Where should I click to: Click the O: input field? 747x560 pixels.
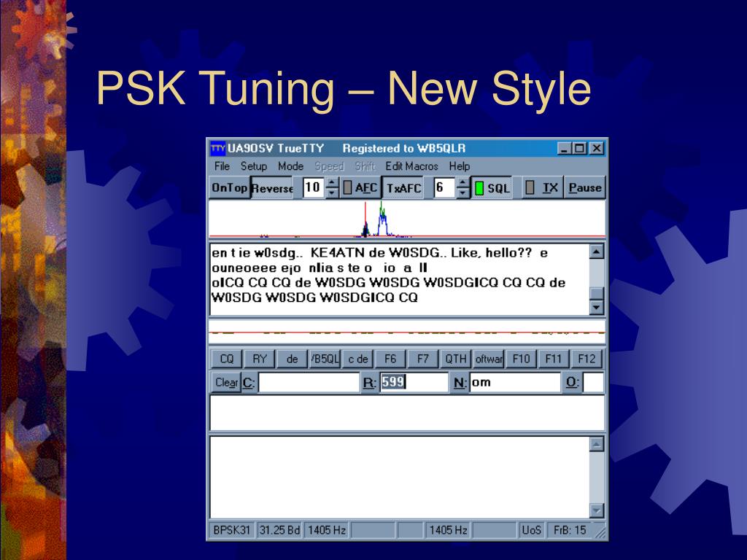pyautogui.click(x=593, y=382)
